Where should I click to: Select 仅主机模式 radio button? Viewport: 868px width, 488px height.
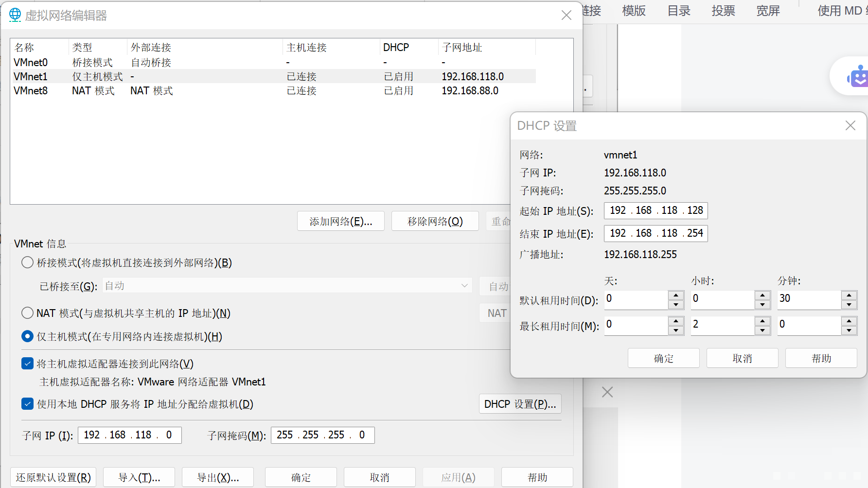(28, 336)
